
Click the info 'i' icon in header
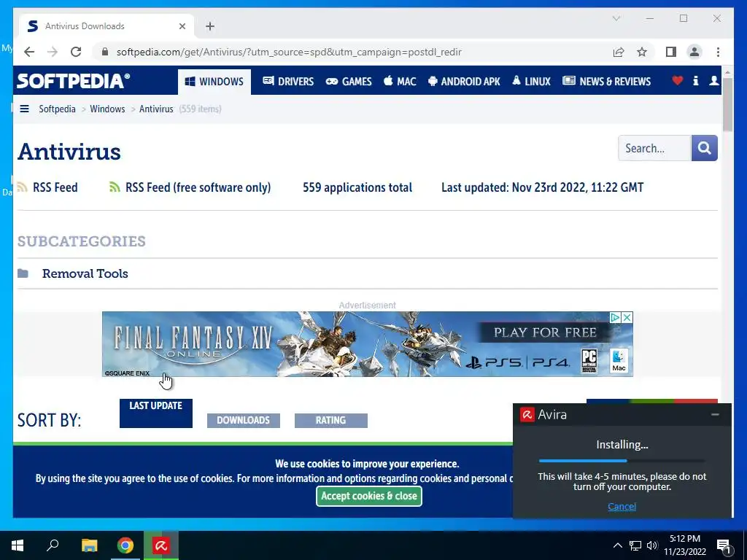695,81
